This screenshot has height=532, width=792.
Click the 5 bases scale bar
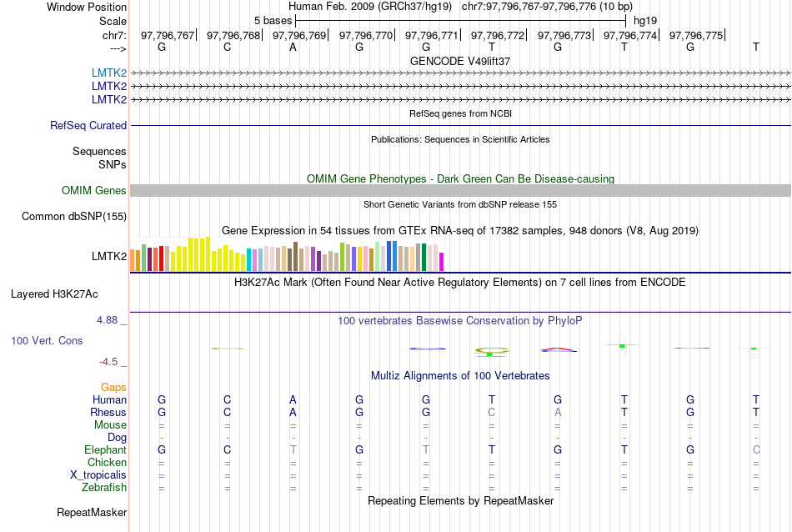tap(461, 21)
